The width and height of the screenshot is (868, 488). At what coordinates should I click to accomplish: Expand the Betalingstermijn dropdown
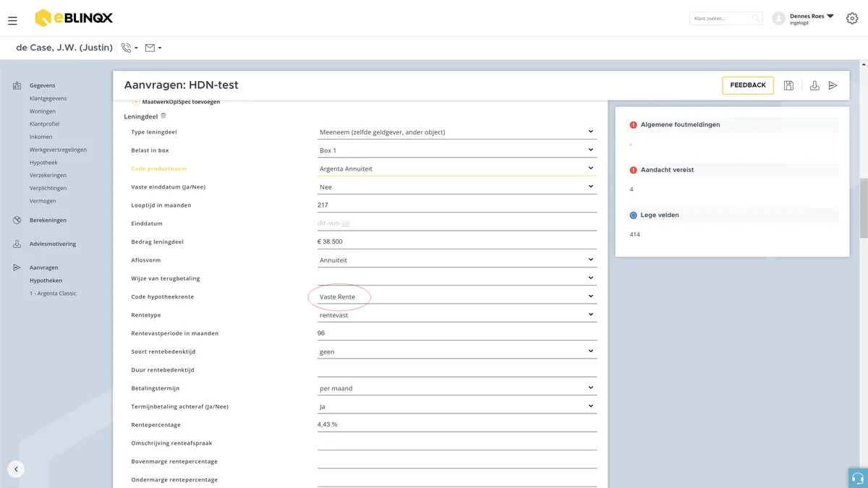[x=456, y=388]
